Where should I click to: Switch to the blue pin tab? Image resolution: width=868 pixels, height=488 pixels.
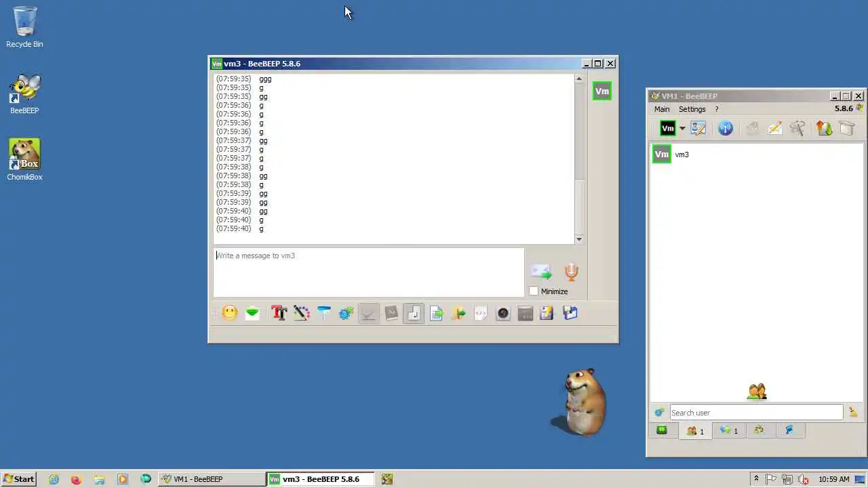pyautogui.click(x=789, y=430)
